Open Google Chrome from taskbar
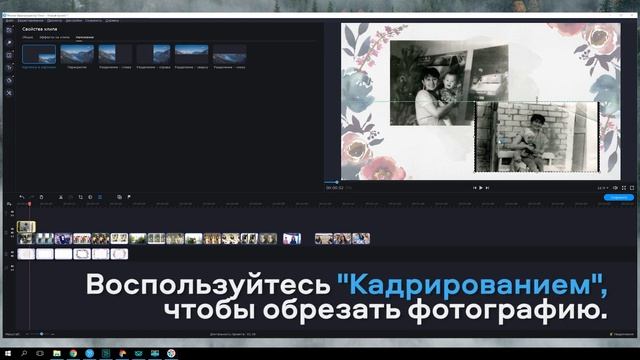This screenshot has height=360, width=640. [73, 353]
